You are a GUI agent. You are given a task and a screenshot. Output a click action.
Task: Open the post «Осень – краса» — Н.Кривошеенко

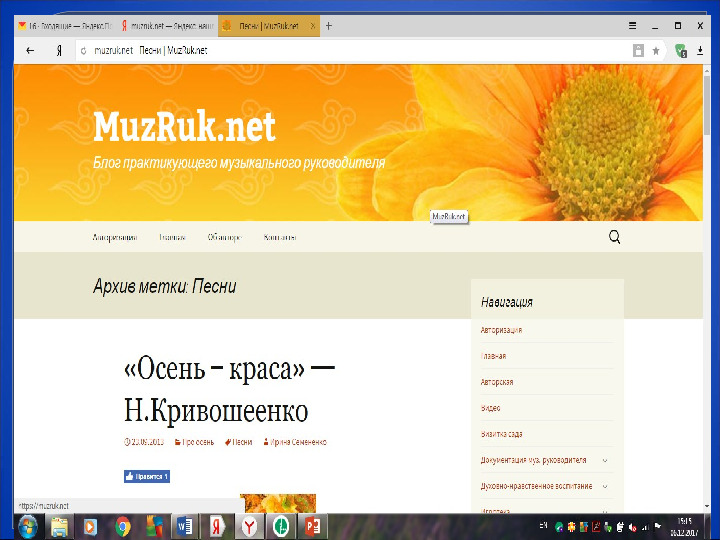point(229,389)
